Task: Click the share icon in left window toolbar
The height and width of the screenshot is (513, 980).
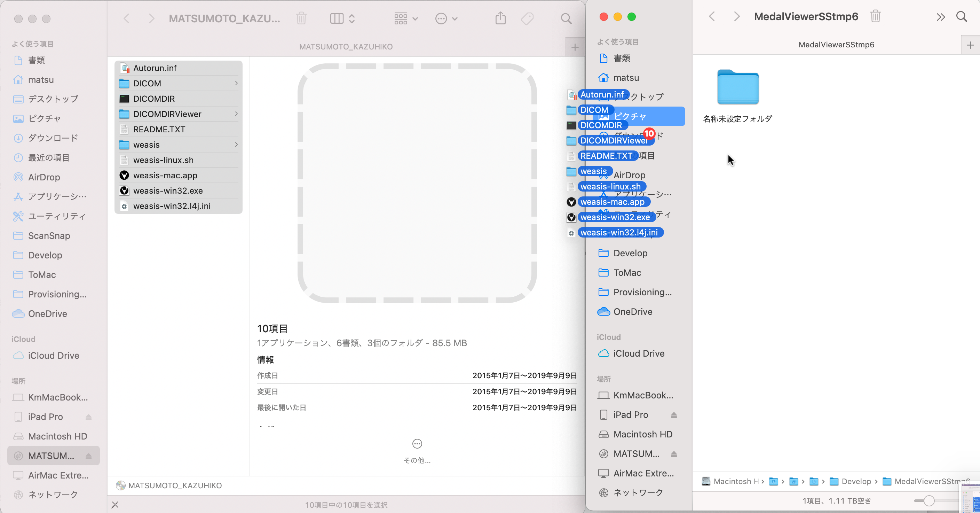Action: click(500, 18)
